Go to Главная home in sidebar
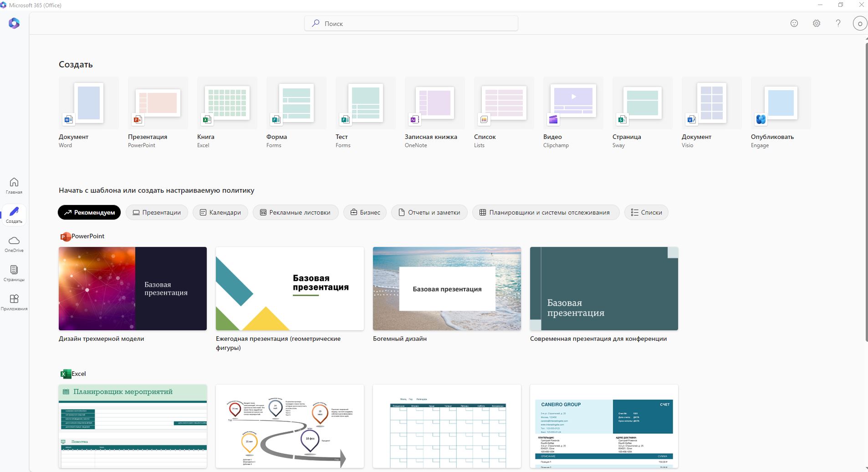The width and height of the screenshot is (868, 472). click(14, 185)
